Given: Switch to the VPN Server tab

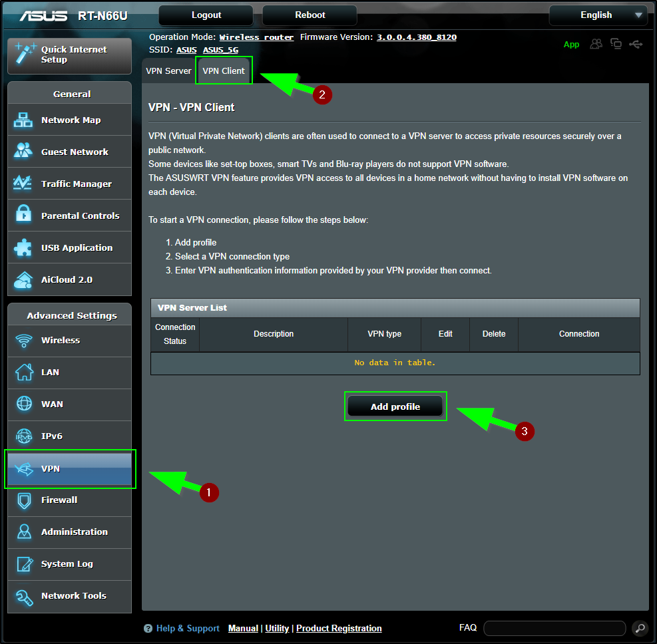Looking at the screenshot, I should click(x=168, y=71).
